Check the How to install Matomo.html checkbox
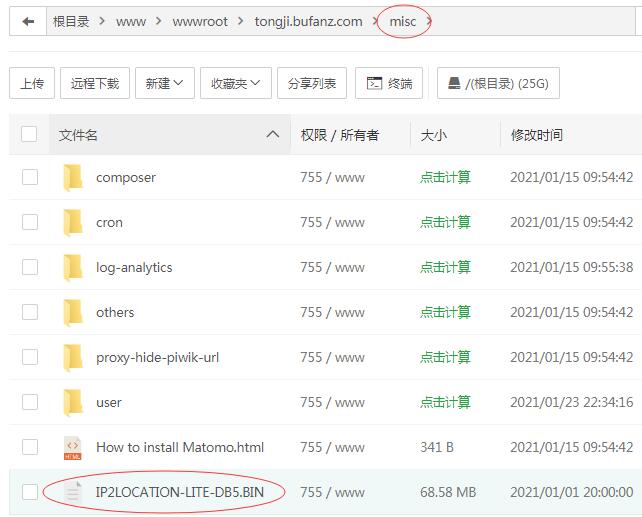 pyautogui.click(x=30, y=447)
